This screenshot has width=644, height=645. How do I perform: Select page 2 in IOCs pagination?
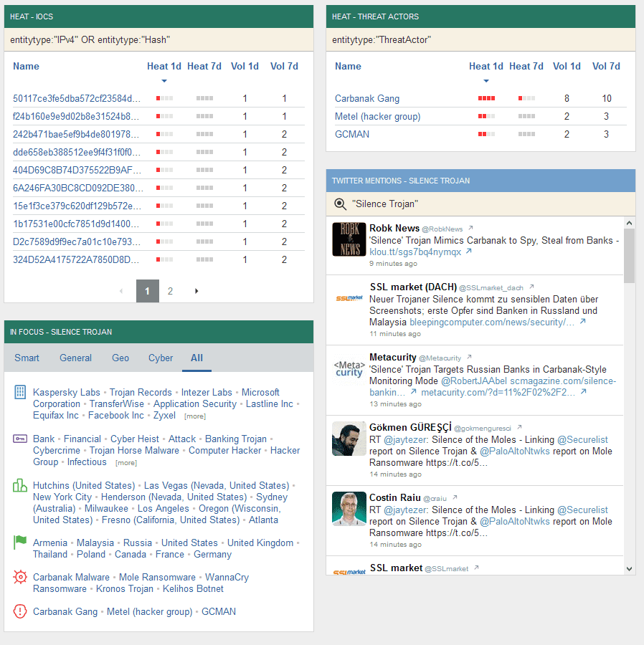170,291
